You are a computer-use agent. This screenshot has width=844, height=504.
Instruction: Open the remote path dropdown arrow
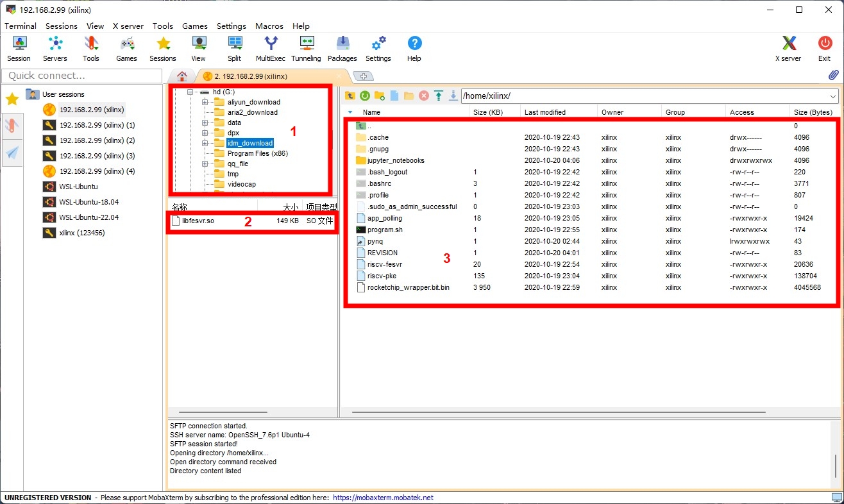[x=833, y=96]
